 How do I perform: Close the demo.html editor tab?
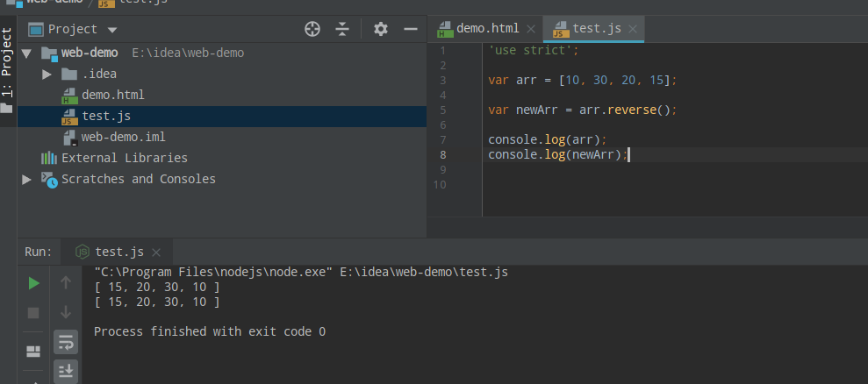531,29
